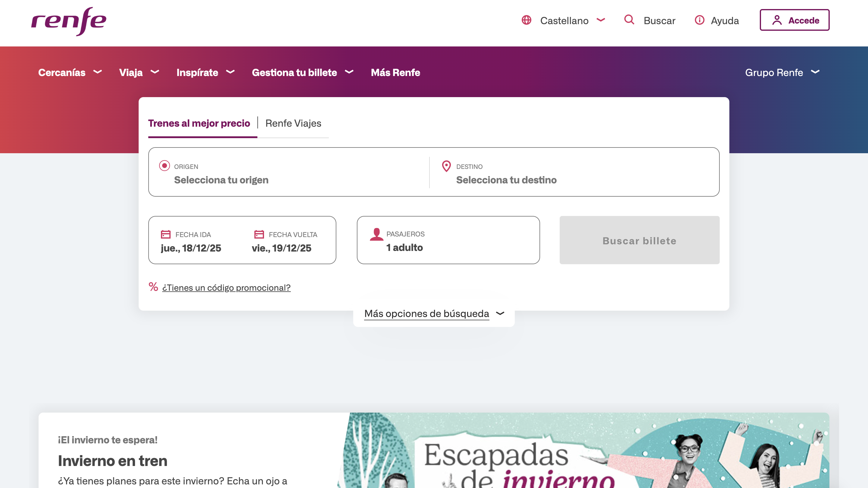Click the origin circle marker icon

[165, 166]
